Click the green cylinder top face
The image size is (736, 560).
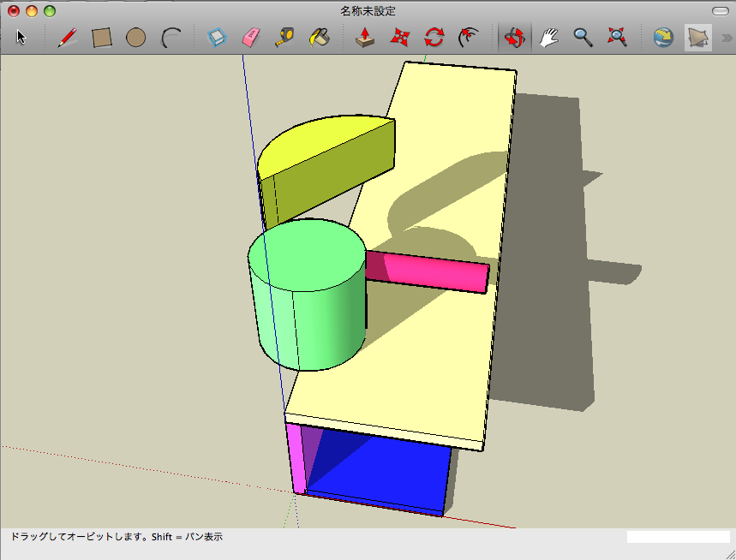tap(307, 256)
